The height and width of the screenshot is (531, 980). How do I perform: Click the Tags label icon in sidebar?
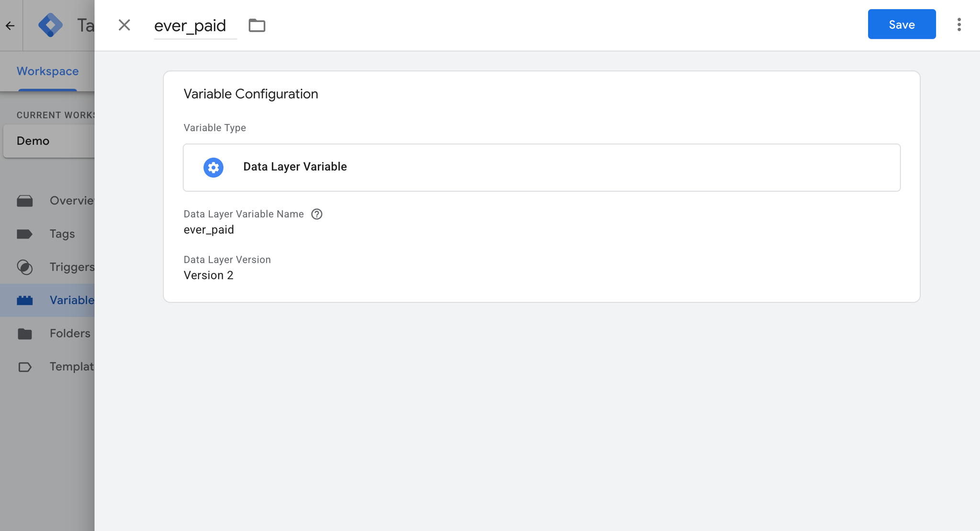[25, 234]
